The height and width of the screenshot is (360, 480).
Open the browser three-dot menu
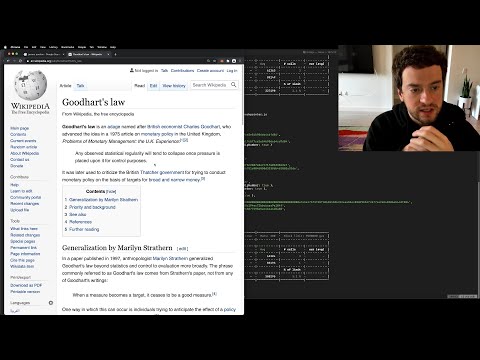(240, 61)
